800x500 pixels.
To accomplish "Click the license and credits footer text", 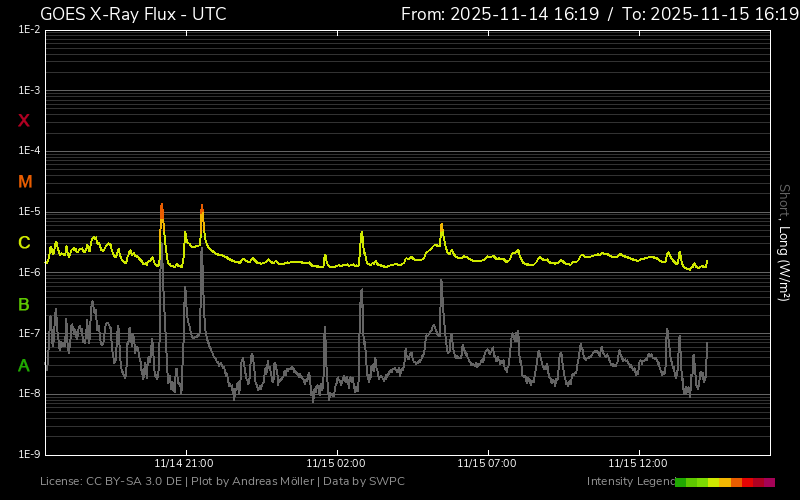I will pyautogui.click(x=222, y=482).
